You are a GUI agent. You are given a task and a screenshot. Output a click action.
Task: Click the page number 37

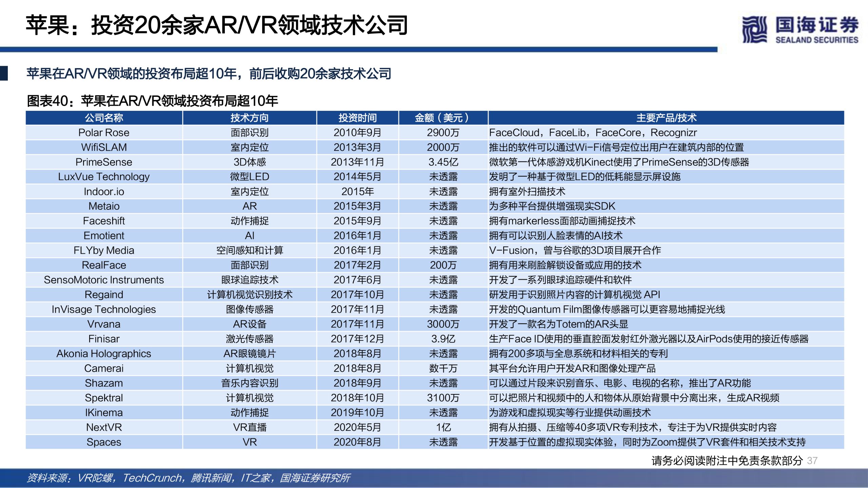click(x=812, y=461)
